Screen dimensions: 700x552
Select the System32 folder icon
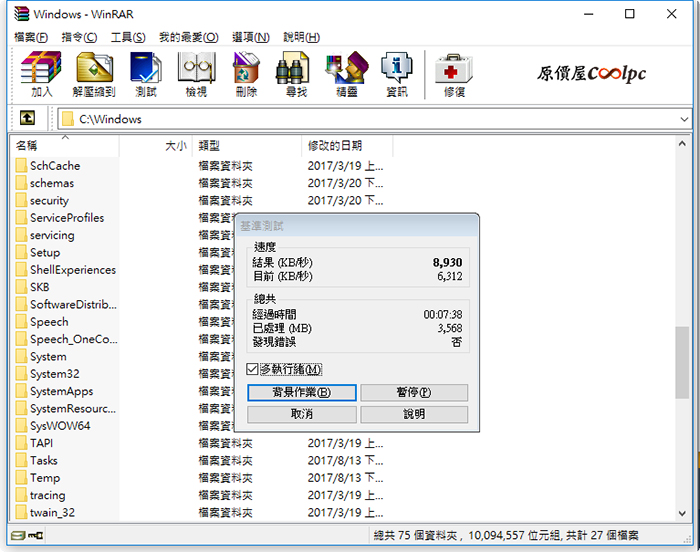click(x=21, y=373)
